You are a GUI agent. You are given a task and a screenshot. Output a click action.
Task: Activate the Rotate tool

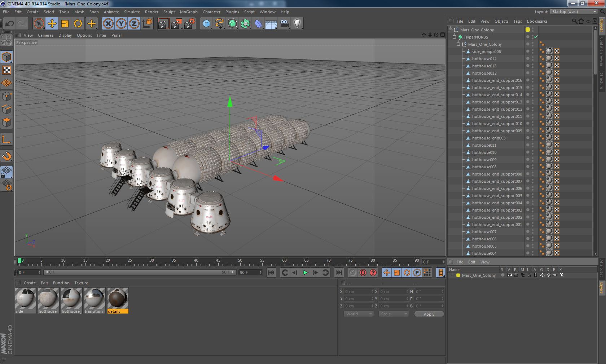click(78, 24)
